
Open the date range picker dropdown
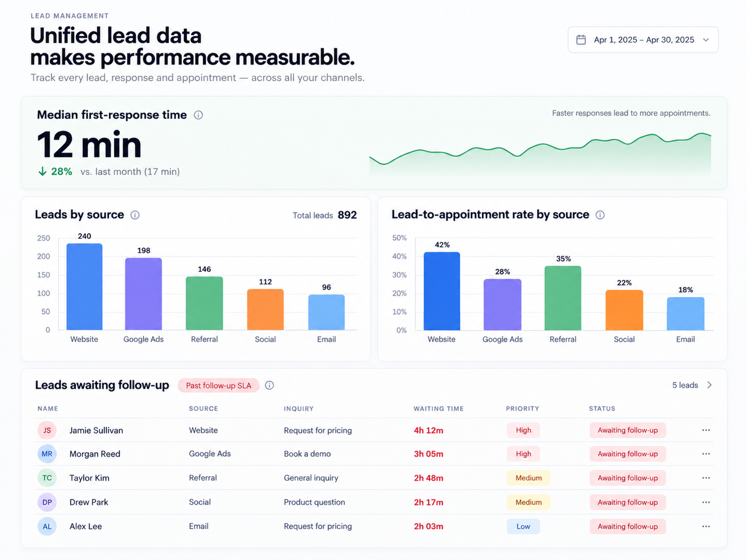point(643,39)
